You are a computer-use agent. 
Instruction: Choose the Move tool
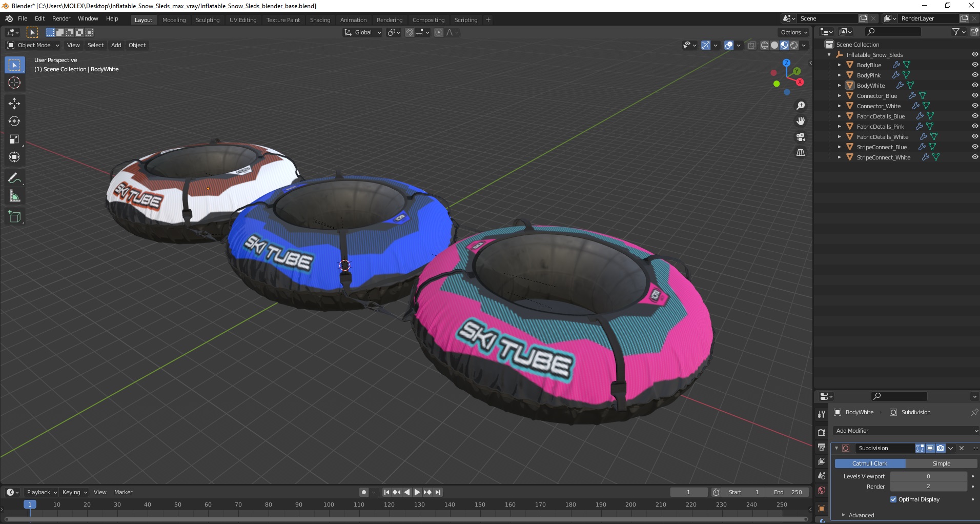click(14, 104)
